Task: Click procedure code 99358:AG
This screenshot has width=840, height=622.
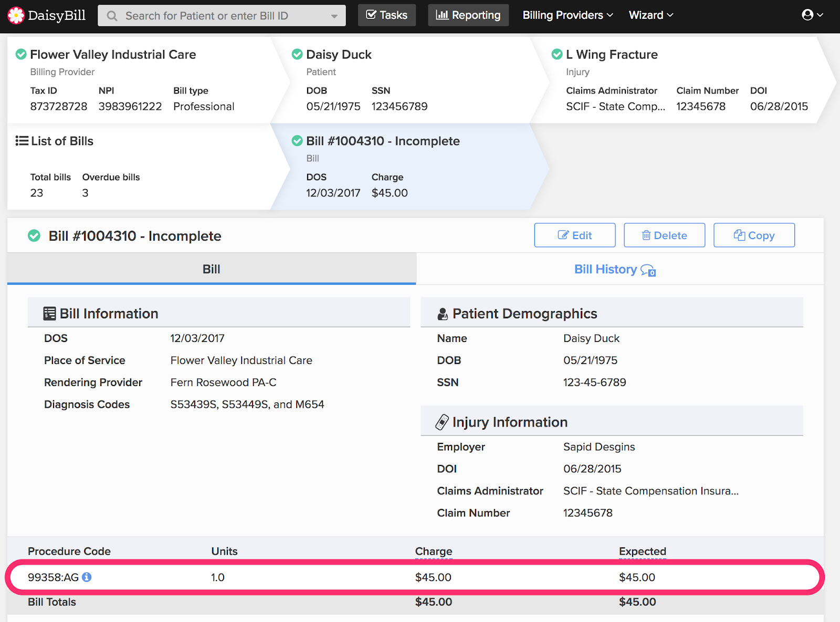Action: pyautogui.click(x=53, y=577)
